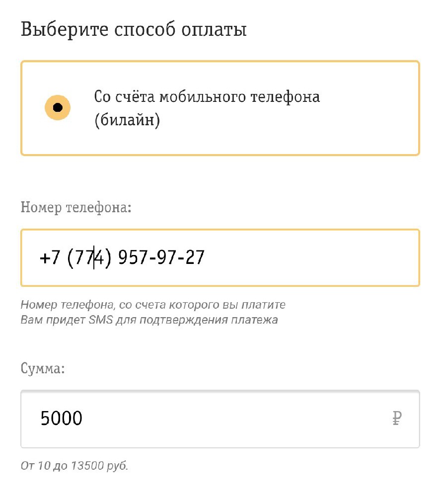This screenshot has width=440, height=504.
Task: Click the phone number input field
Action: pyautogui.click(x=220, y=257)
